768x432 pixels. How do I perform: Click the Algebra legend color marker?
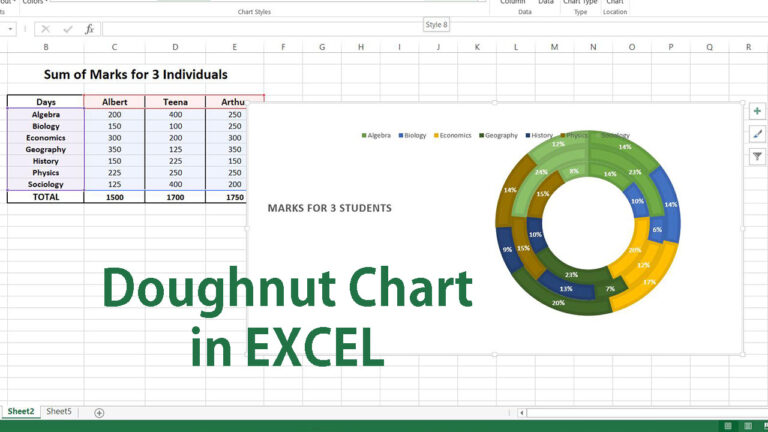pyautogui.click(x=364, y=136)
